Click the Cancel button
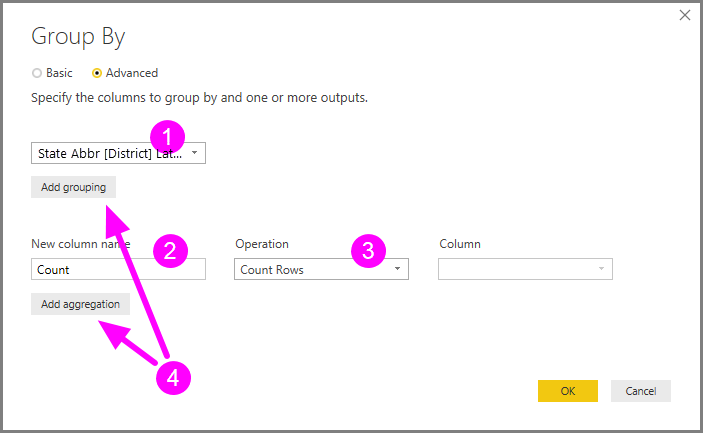This screenshot has height=433, width=703. pyautogui.click(x=641, y=391)
